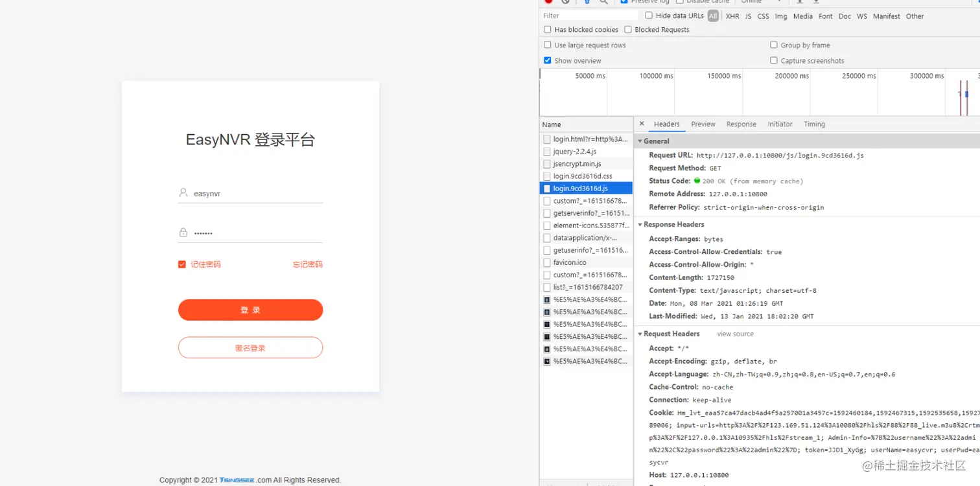Filter requests by Img type
This screenshot has width=980, height=486.
[x=781, y=16]
